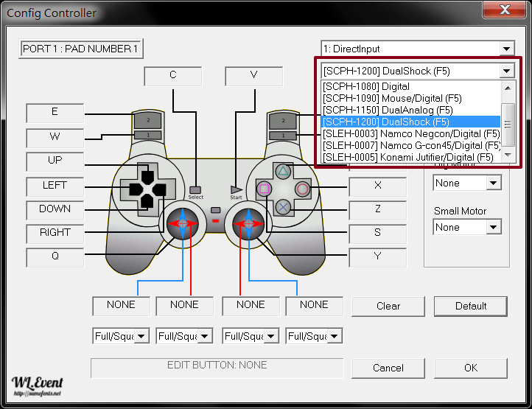
Task: Click the cross button on the controller
Action: tap(283, 207)
